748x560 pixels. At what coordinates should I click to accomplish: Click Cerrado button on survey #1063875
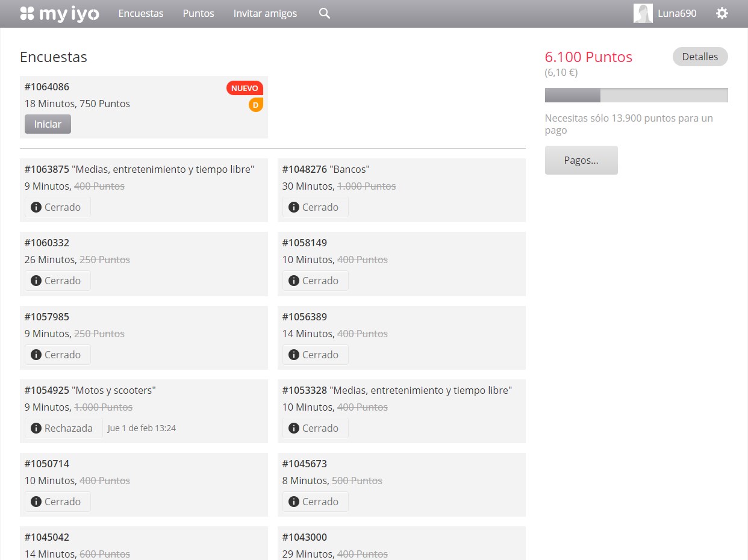pyautogui.click(x=58, y=207)
